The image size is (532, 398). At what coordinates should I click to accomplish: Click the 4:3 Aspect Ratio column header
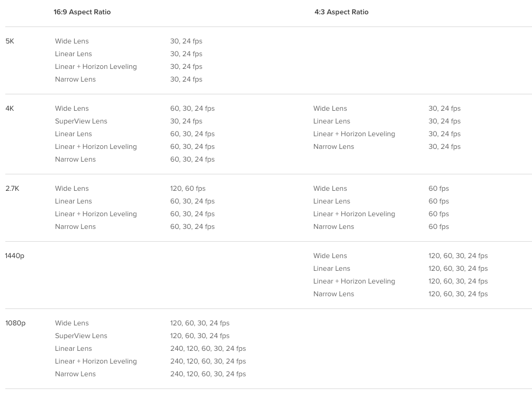(x=341, y=12)
